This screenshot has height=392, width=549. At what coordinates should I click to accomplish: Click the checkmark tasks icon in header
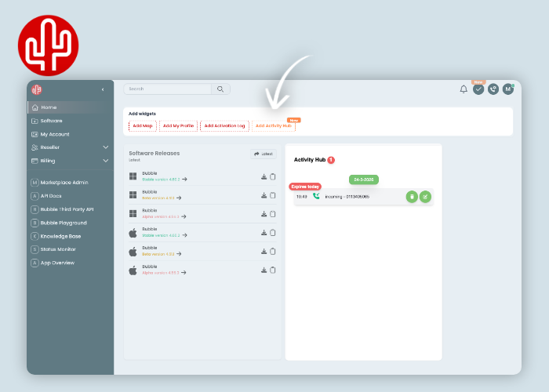478,89
